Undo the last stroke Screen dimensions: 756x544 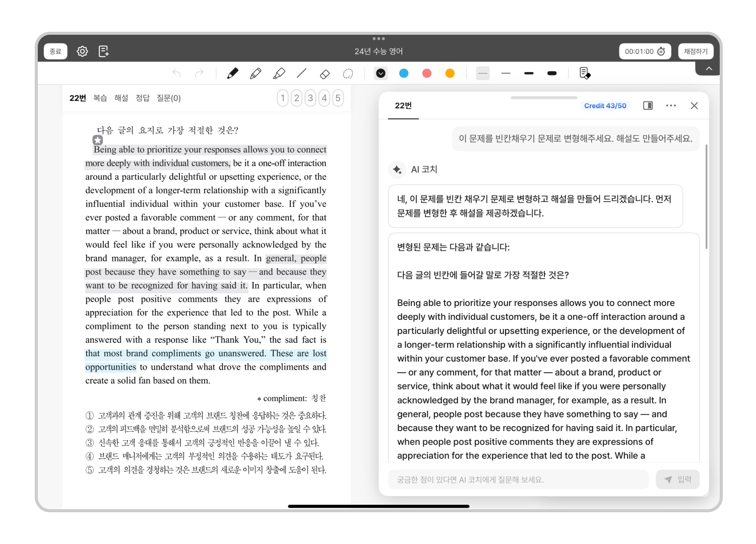pyautogui.click(x=176, y=74)
